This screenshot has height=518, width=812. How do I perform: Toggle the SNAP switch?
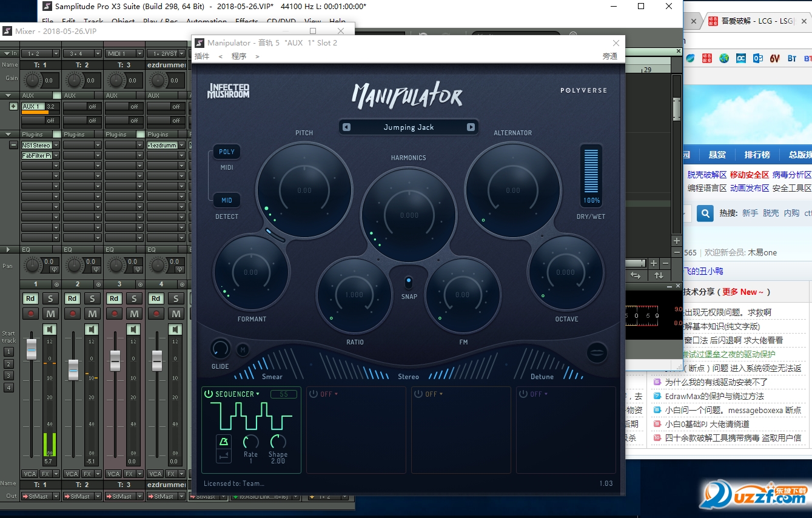coord(409,283)
